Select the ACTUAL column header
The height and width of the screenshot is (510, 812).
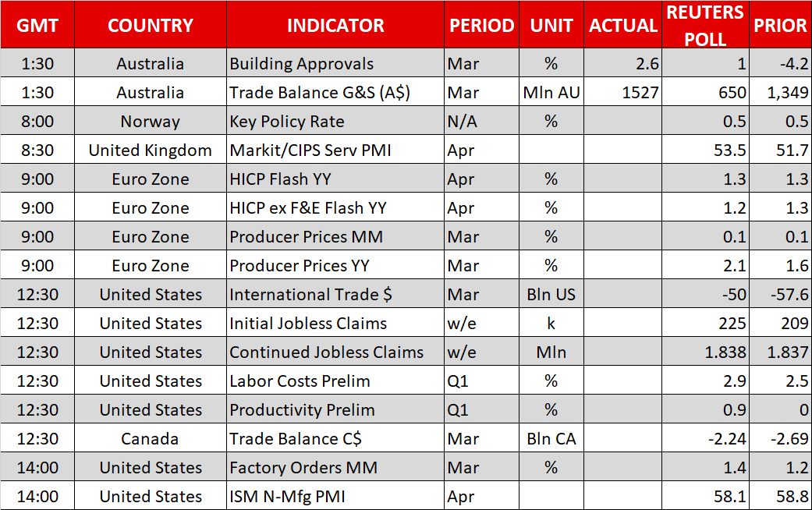pyautogui.click(x=623, y=26)
